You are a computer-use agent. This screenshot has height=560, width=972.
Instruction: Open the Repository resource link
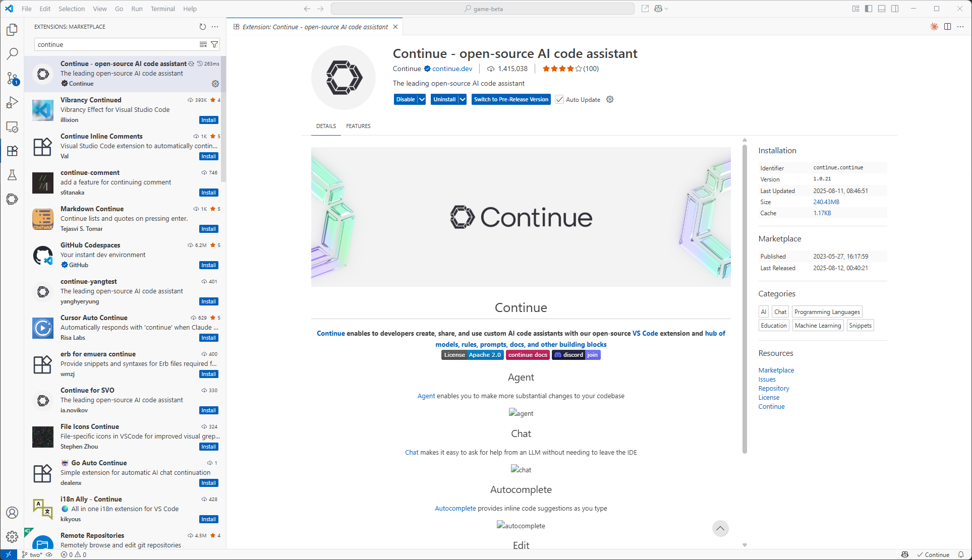click(773, 388)
